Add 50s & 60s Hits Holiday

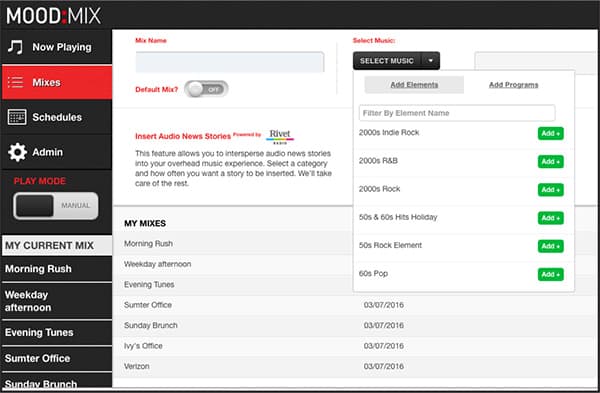[x=550, y=218]
